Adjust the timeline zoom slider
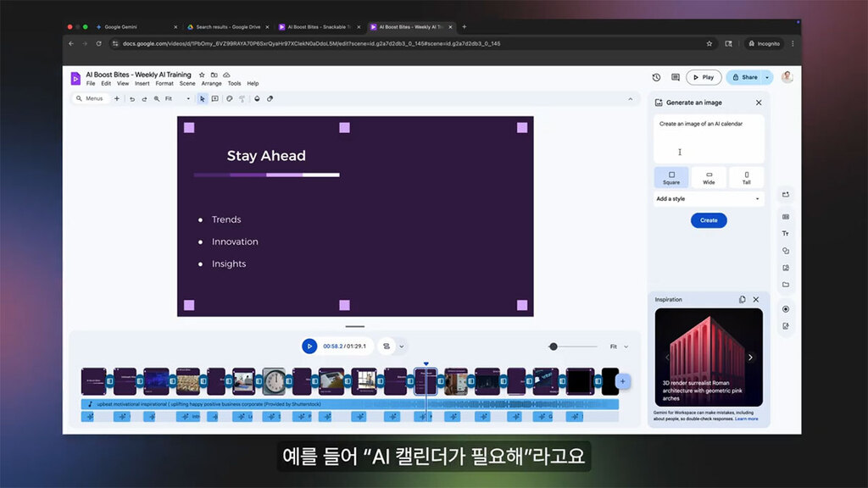The width and height of the screenshot is (868, 488). (554, 347)
